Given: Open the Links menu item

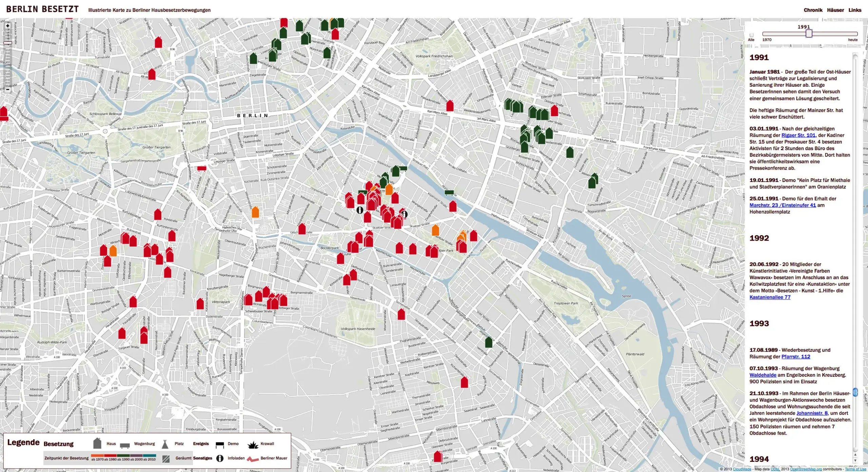Looking at the screenshot, I should tap(854, 10).
